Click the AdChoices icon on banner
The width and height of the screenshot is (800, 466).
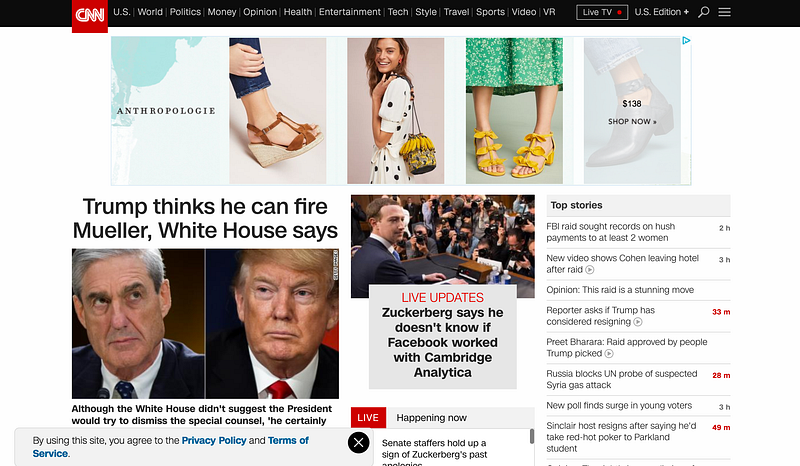click(x=686, y=40)
